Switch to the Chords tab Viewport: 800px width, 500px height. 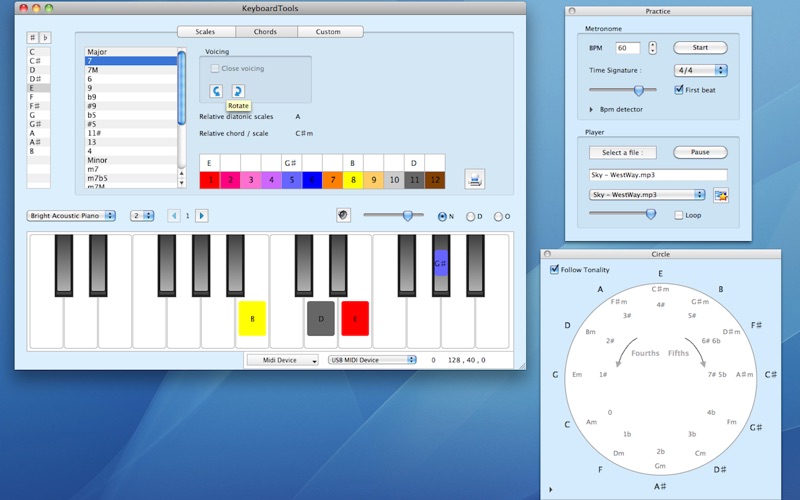click(266, 32)
